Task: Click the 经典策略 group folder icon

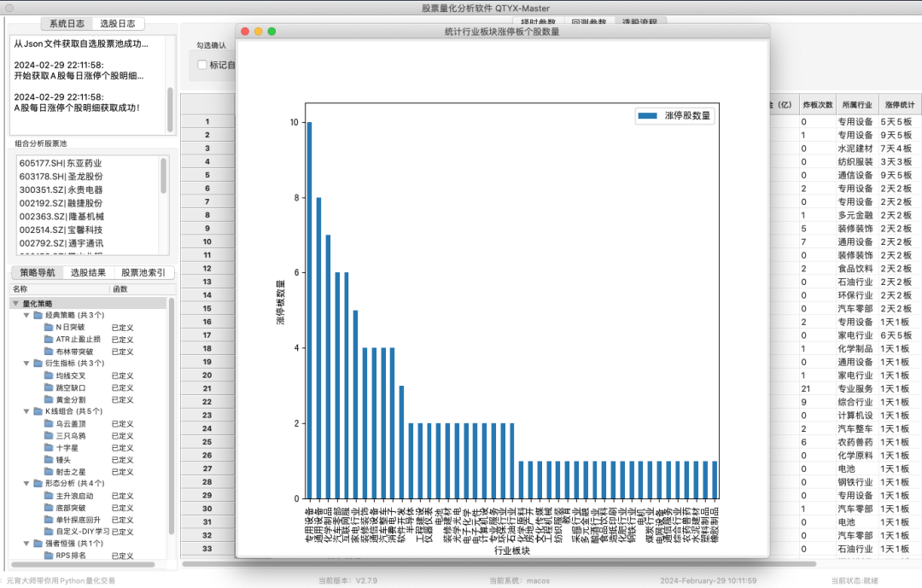Action: 38,315
